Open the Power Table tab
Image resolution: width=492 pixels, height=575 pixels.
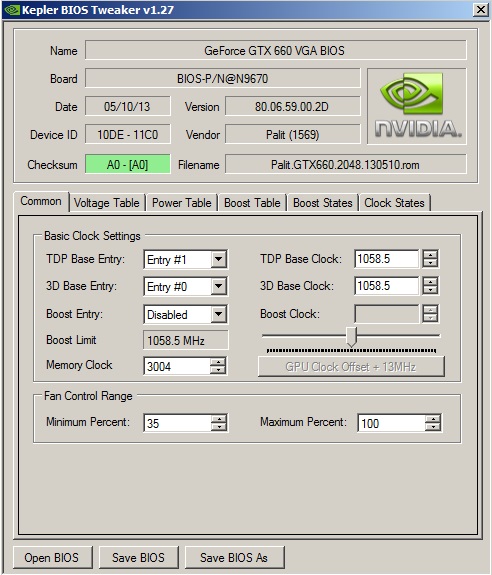(x=181, y=203)
